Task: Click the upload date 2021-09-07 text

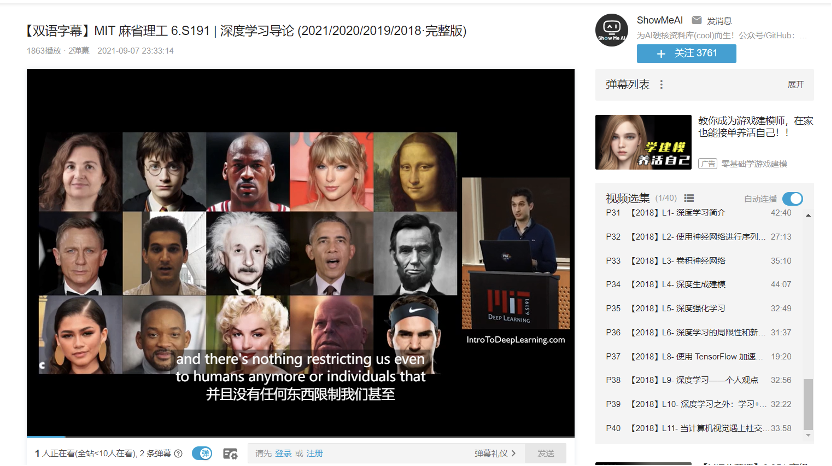Action: [x=135, y=51]
